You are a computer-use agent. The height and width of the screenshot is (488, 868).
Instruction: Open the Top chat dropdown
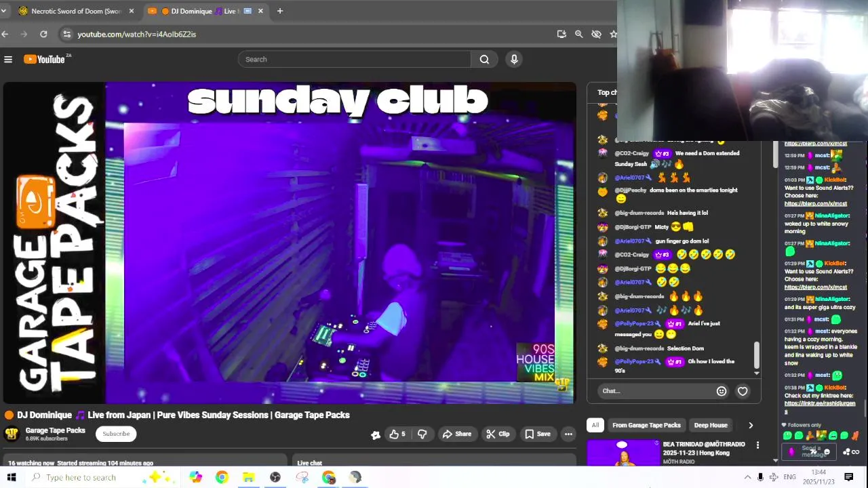pos(607,92)
